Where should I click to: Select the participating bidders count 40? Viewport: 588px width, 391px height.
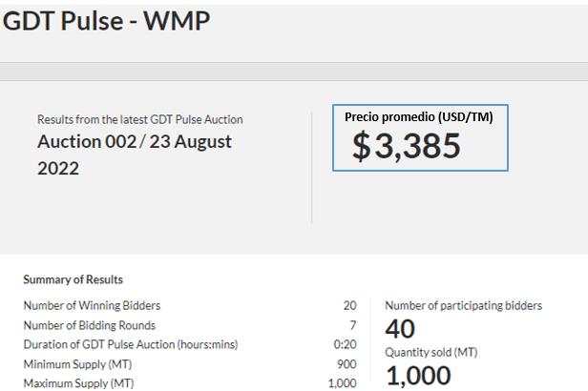click(402, 328)
